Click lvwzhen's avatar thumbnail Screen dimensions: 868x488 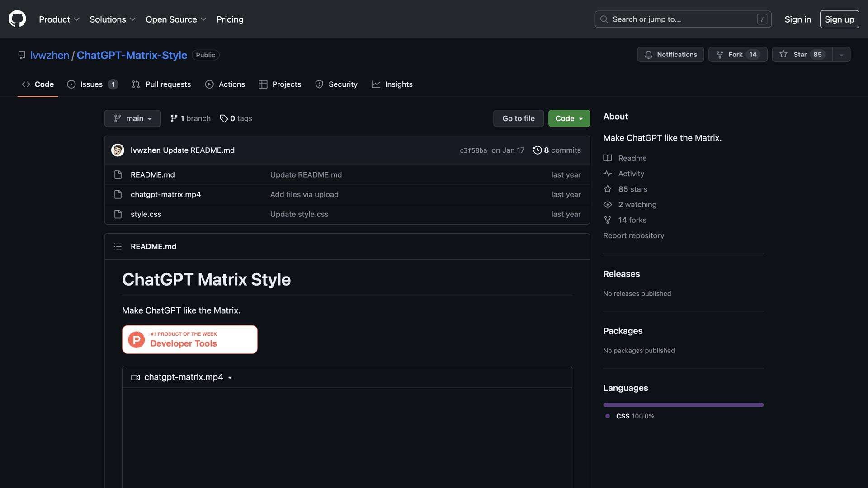(118, 150)
